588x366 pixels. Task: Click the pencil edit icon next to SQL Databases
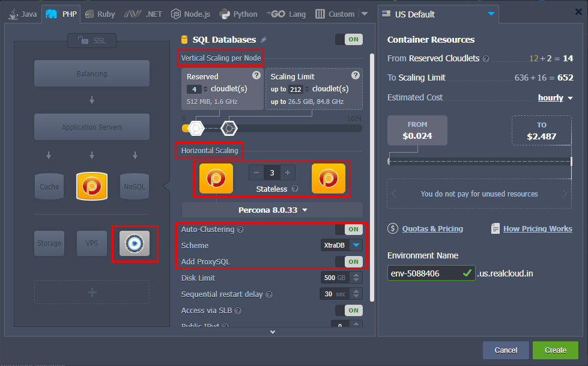tap(264, 40)
